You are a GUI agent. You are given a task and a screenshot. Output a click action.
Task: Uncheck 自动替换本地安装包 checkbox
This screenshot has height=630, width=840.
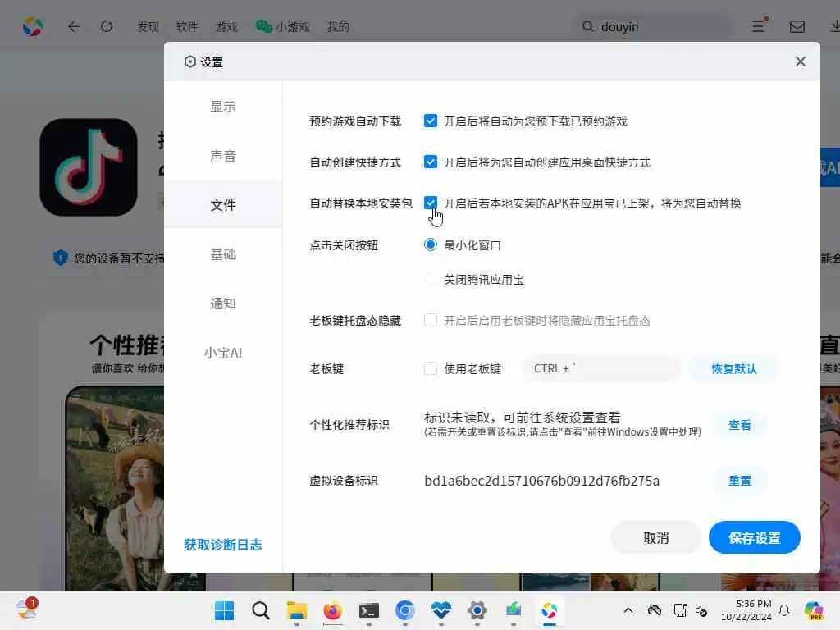click(x=430, y=203)
